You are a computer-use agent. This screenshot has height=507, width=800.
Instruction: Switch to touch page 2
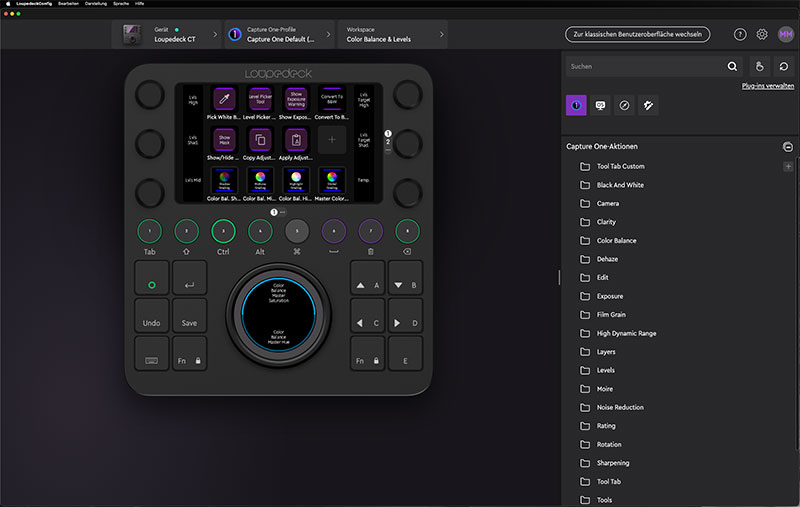(388, 142)
